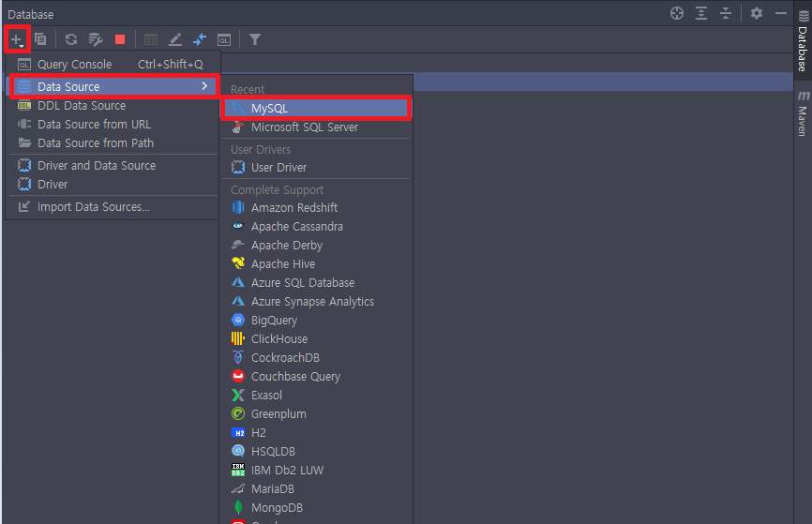Choose Driver and Data Source
This screenshot has width=812, height=524.
pos(113,166)
